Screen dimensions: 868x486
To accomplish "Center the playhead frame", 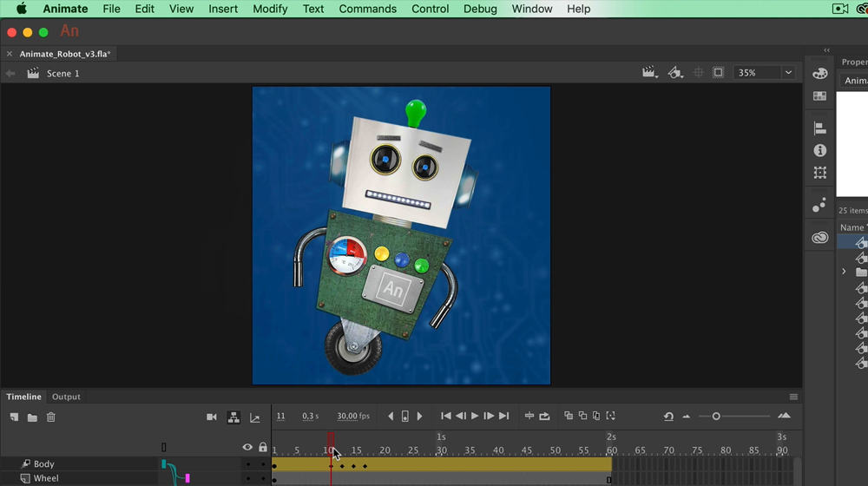I will point(529,416).
